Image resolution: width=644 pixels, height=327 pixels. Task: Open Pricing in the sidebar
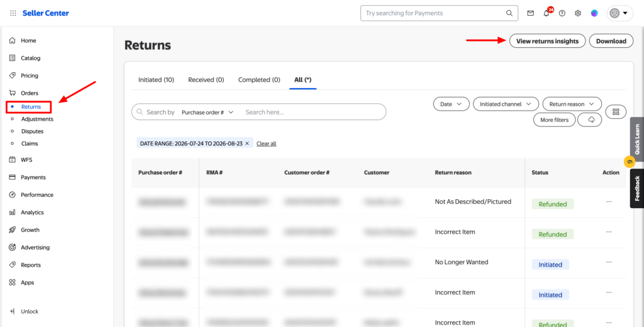tap(29, 75)
